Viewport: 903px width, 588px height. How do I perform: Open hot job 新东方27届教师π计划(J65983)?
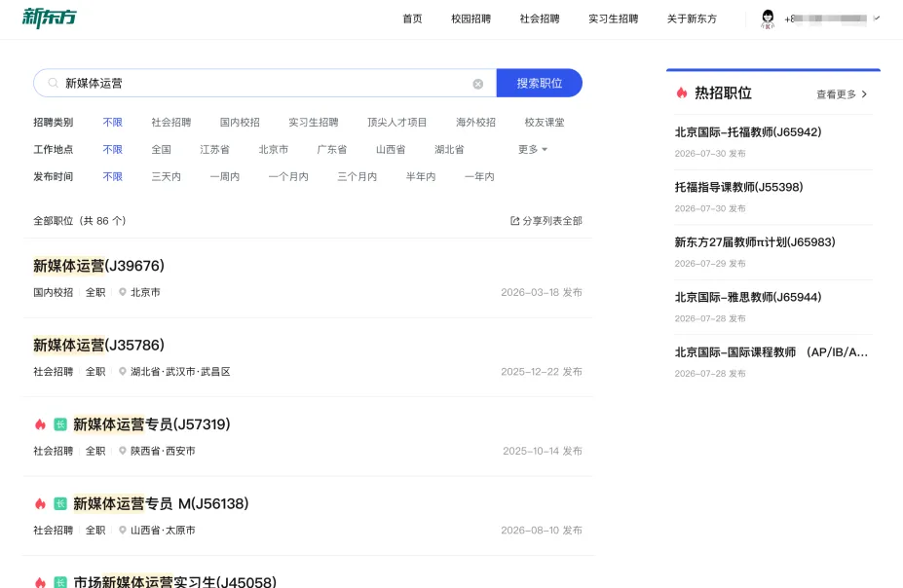[x=755, y=242]
